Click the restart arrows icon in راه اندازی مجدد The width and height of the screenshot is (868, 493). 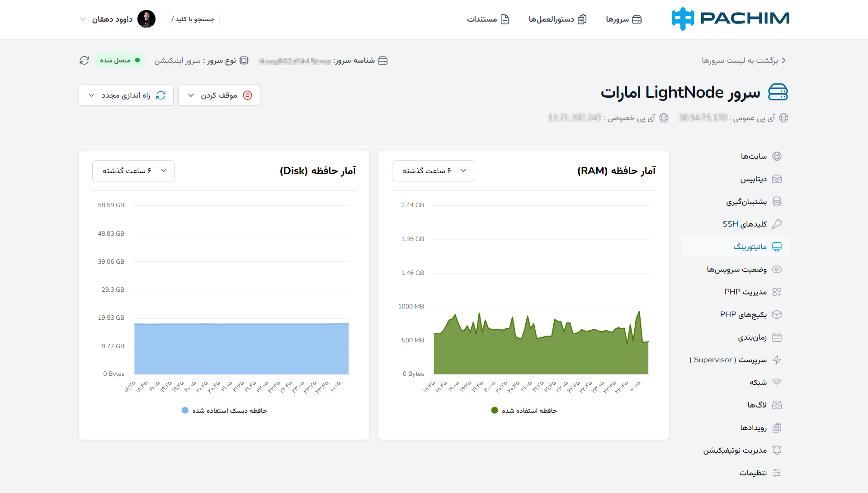click(160, 95)
